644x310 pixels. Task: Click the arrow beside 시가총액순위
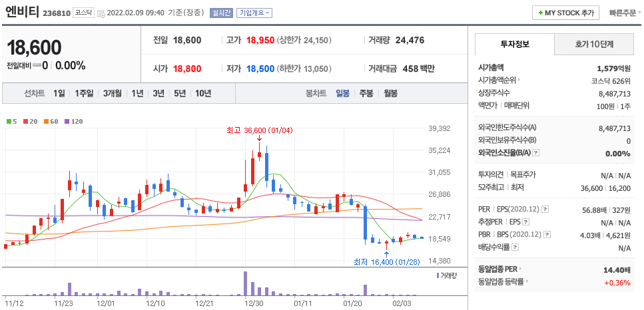click(x=519, y=80)
